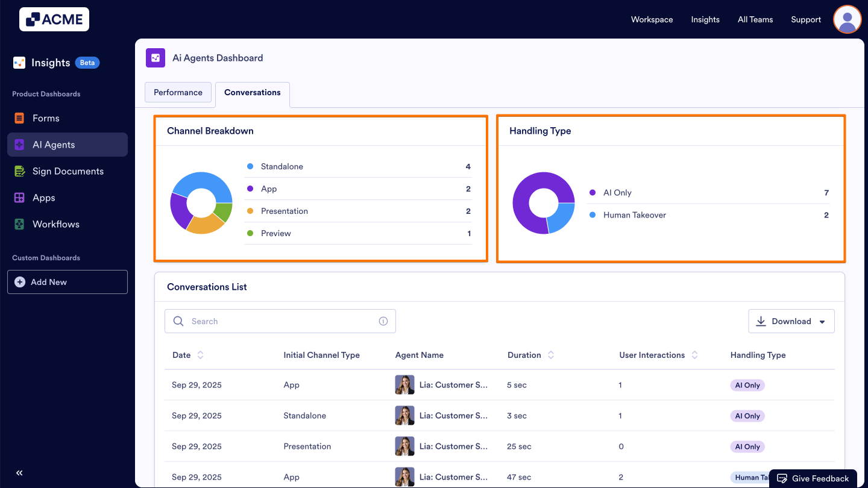Open the Sign Documents dashboard
868x488 pixels.
[x=68, y=171]
